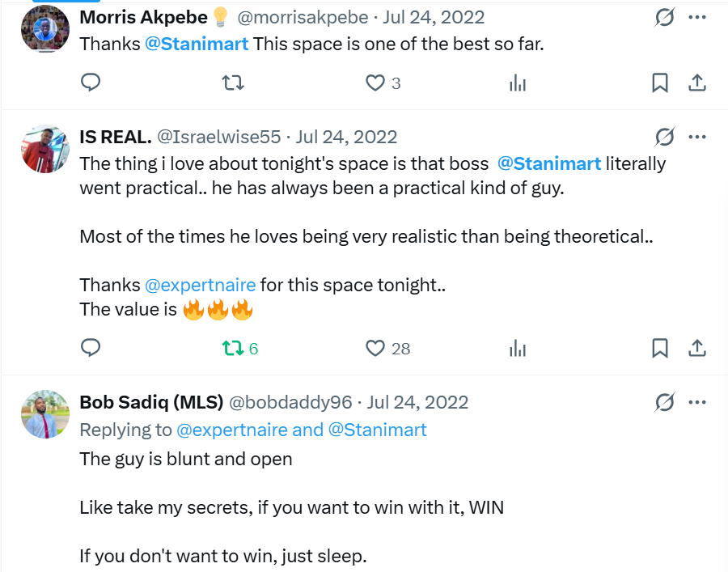Like IS REAL.'s tweet with the heart icon
The height and width of the screenshot is (572, 728).
[x=375, y=348]
